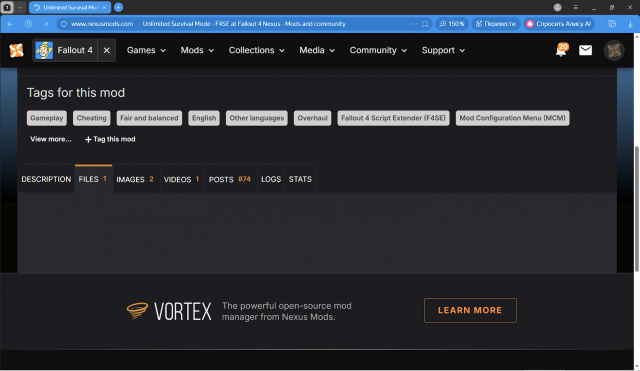Switch to the Logs tab
The width and height of the screenshot is (640, 371).
coord(271,179)
